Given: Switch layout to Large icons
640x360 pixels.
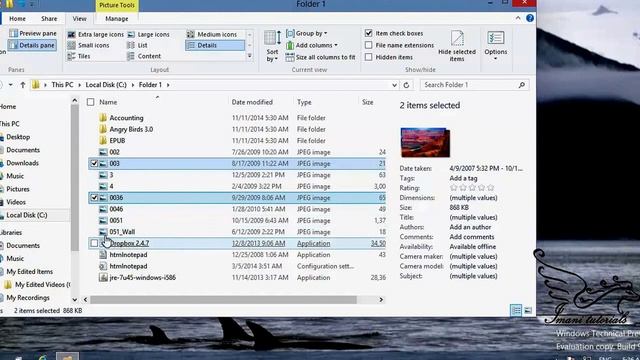Looking at the screenshot, I should (x=149, y=34).
